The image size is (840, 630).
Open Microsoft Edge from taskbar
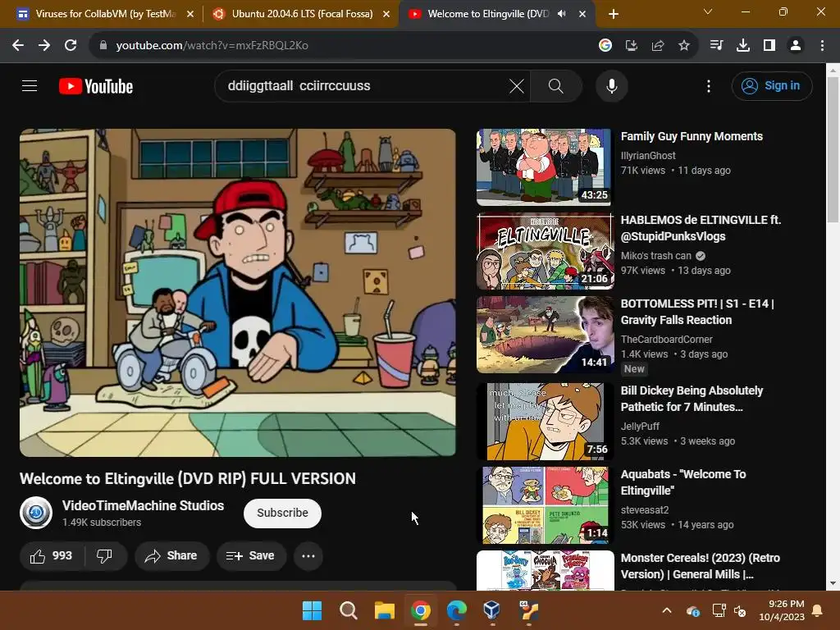click(456, 610)
